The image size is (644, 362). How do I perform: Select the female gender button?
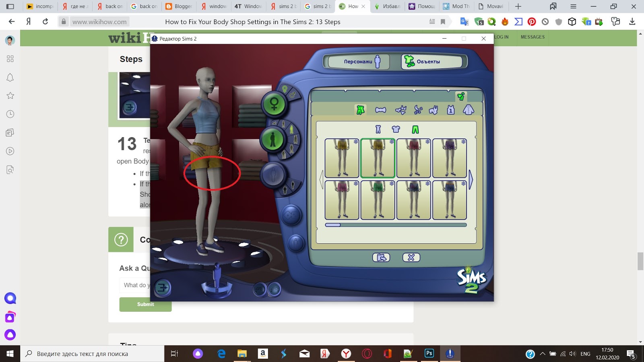(x=274, y=104)
